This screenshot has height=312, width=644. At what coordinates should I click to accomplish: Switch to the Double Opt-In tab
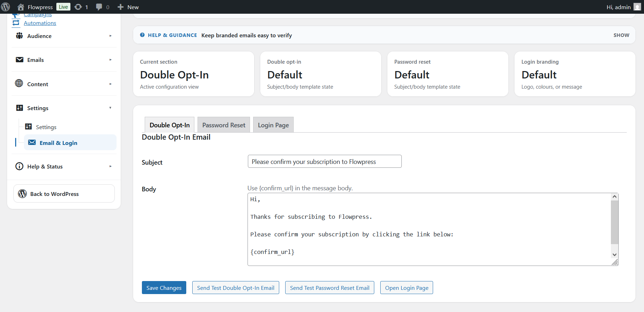[169, 125]
